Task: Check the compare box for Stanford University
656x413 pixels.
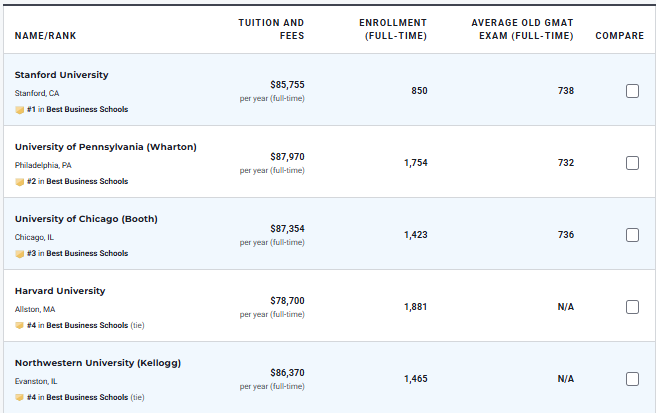Action: 632,91
